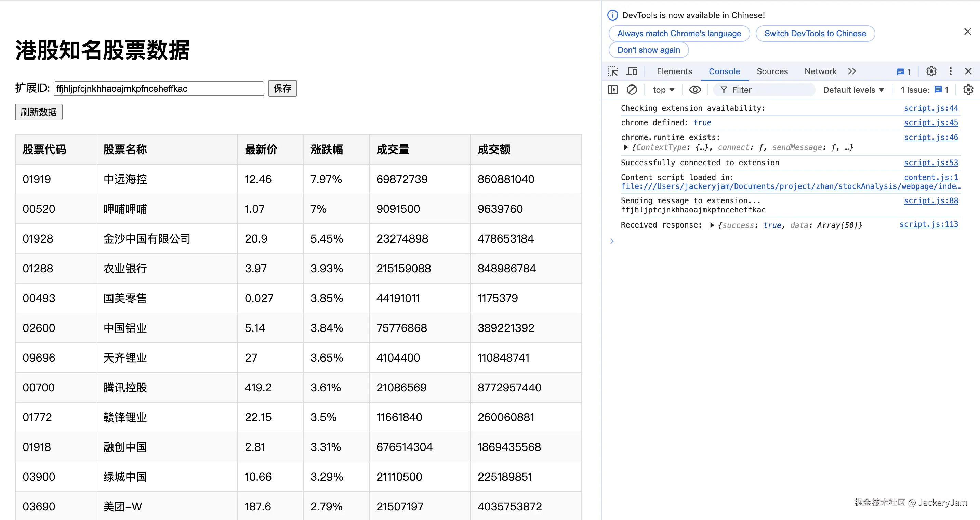Click the 刷新数据 button
The height and width of the screenshot is (520, 980).
pyautogui.click(x=39, y=112)
